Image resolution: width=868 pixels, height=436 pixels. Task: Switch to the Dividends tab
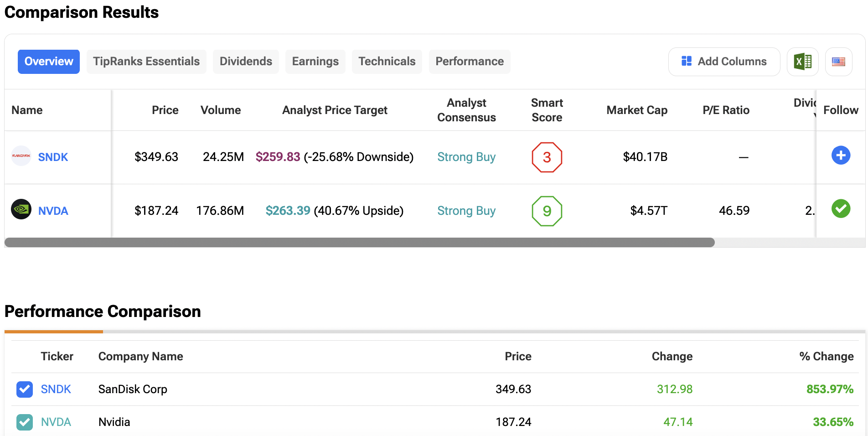[246, 62]
